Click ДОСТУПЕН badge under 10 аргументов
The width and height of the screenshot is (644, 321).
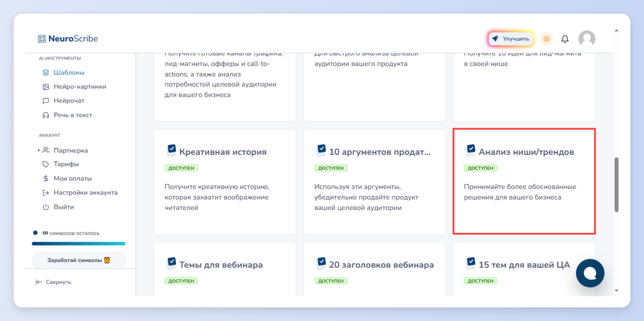(x=331, y=168)
